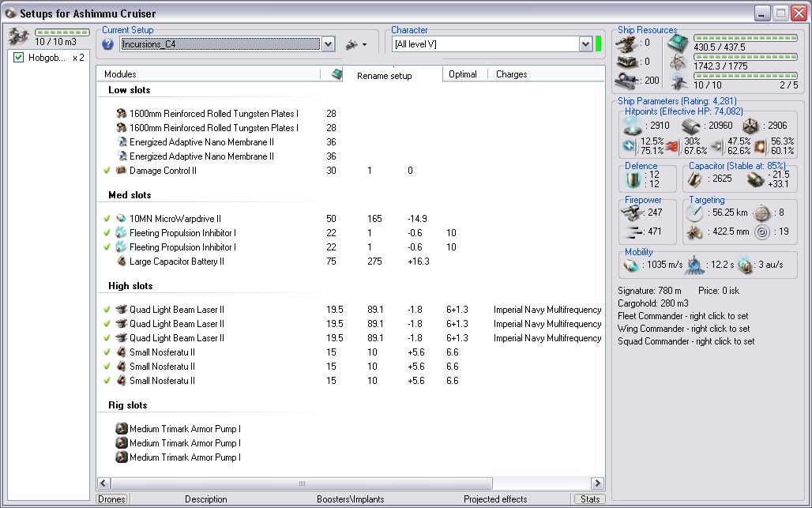
Task: Open the Drones tab
Action: pos(112,499)
